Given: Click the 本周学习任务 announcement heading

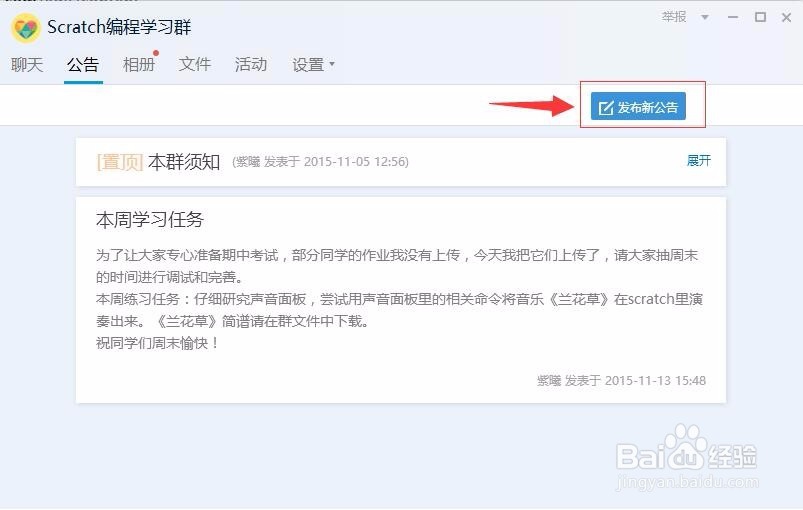Looking at the screenshot, I should pos(150,220).
